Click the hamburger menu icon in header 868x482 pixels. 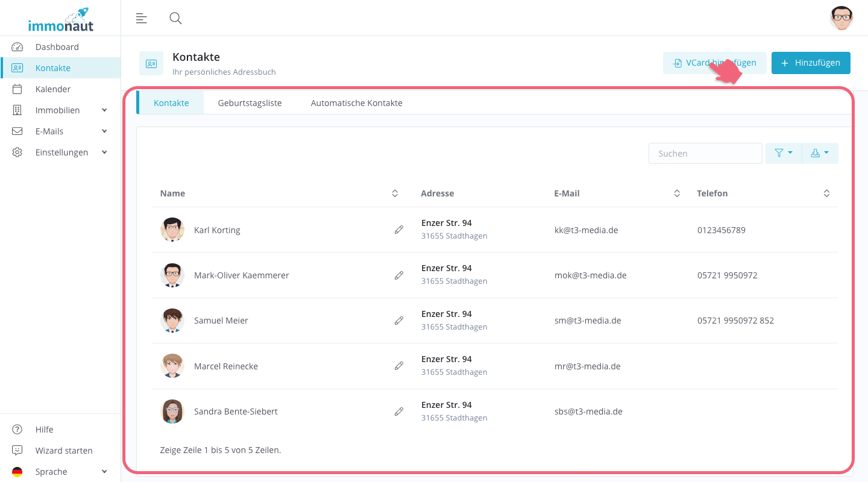(142, 18)
